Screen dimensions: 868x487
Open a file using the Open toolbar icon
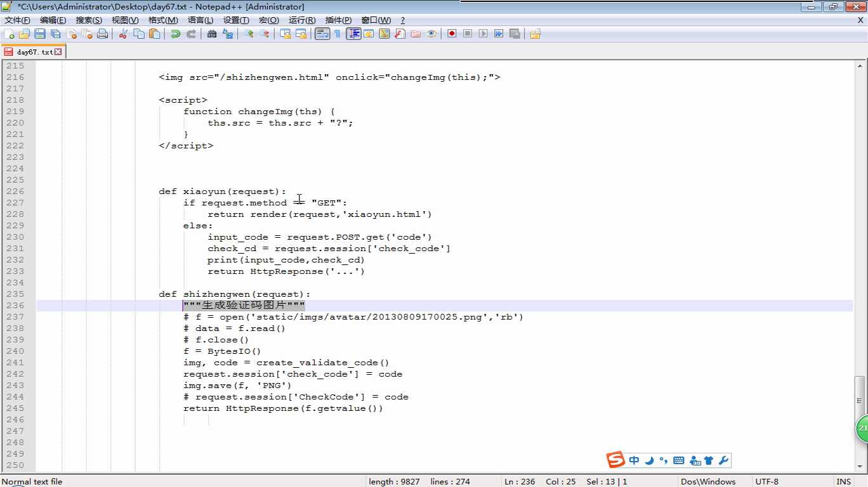tap(24, 34)
